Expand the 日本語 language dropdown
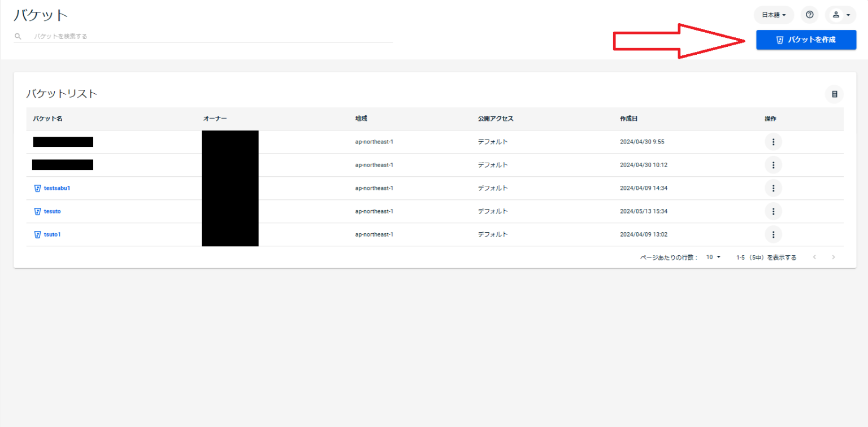This screenshot has height=427, width=868. [774, 15]
